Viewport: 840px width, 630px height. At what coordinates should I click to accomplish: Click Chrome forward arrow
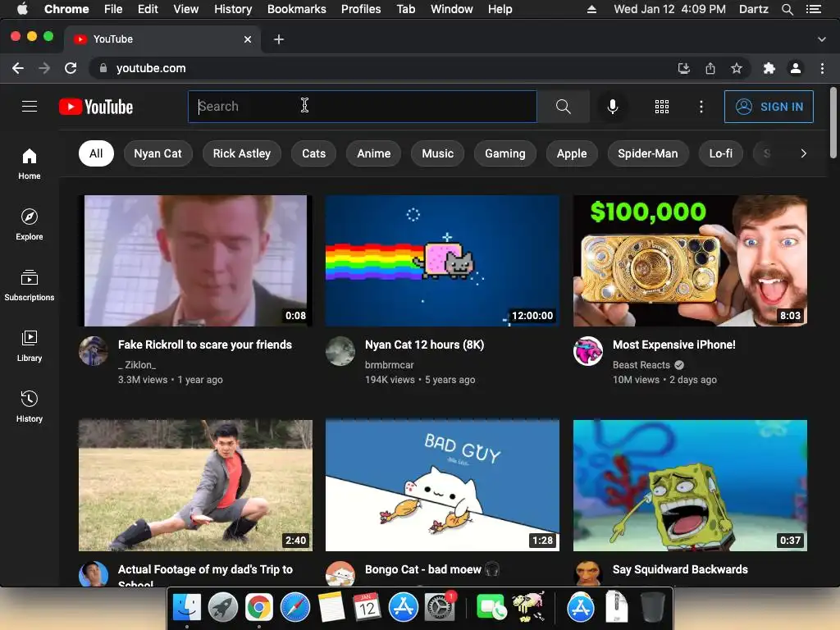(x=44, y=68)
